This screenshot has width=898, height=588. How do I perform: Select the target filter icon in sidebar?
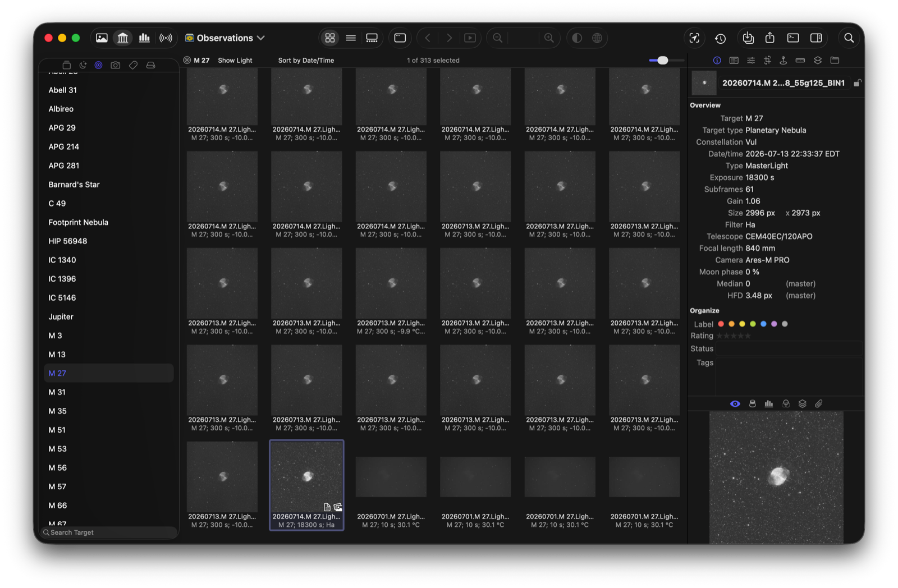click(99, 65)
